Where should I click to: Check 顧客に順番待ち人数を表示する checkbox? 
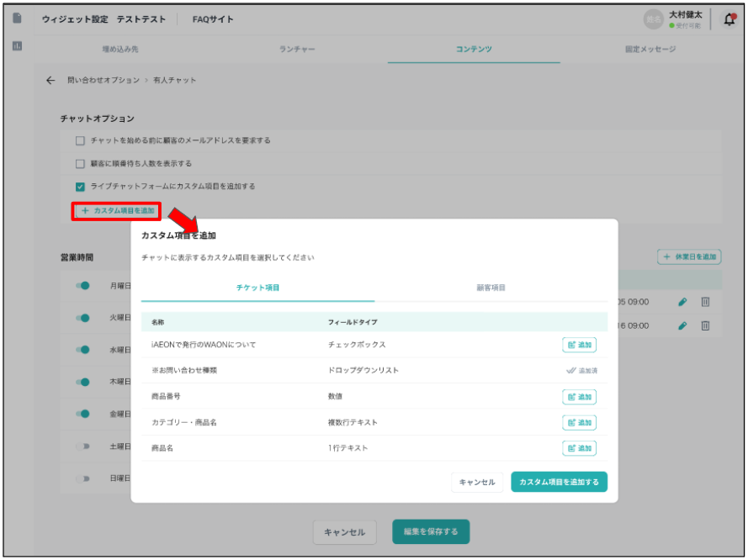click(x=81, y=163)
